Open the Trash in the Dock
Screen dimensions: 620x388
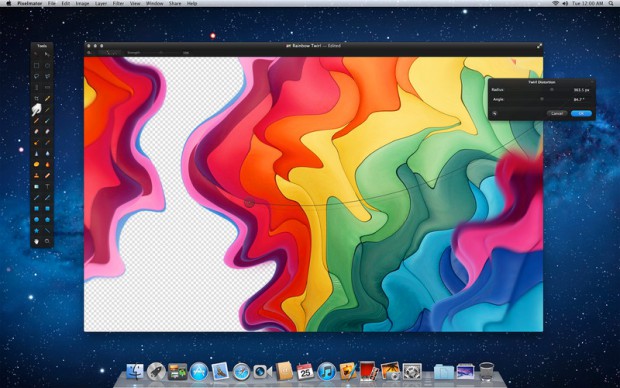tap(486, 372)
